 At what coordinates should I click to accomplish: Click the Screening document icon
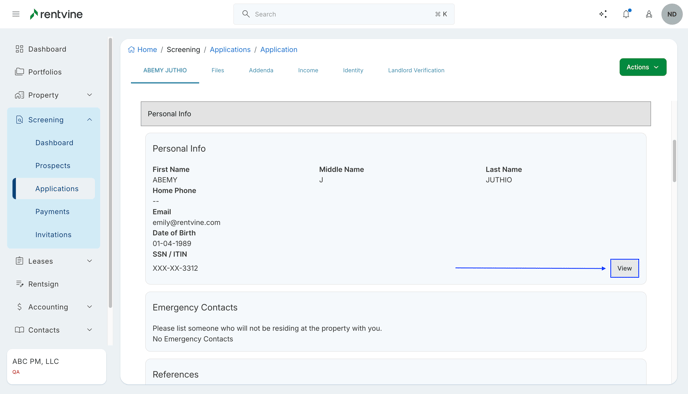coord(19,120)
